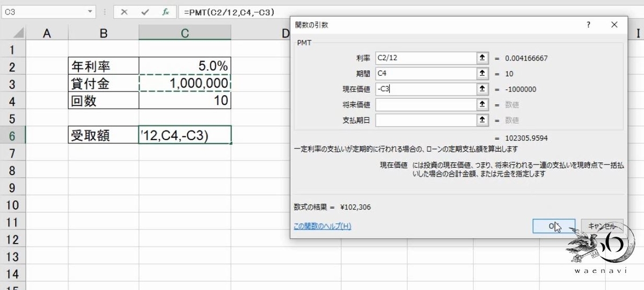
Task: Select column B header
Action: pyautogui.click(x=104, y=33)
